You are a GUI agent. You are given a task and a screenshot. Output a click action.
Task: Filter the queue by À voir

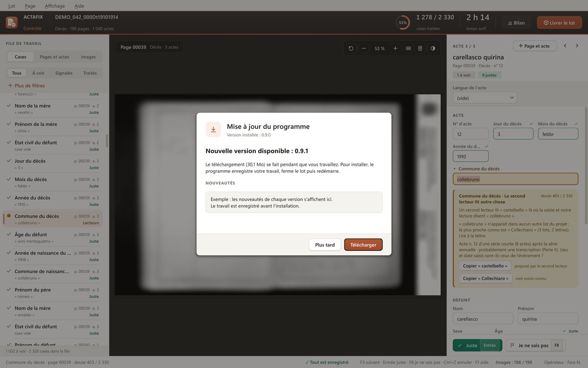coord(38,73)
